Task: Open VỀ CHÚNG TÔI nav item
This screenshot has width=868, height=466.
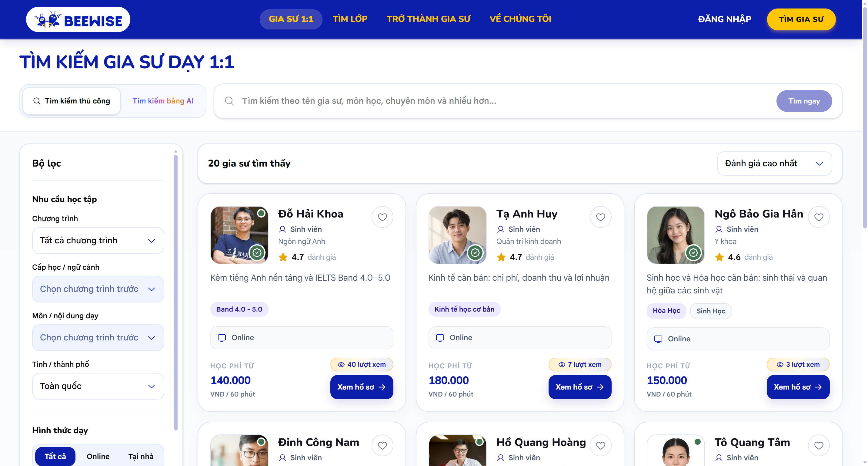Action: click(x=520, y=19)
